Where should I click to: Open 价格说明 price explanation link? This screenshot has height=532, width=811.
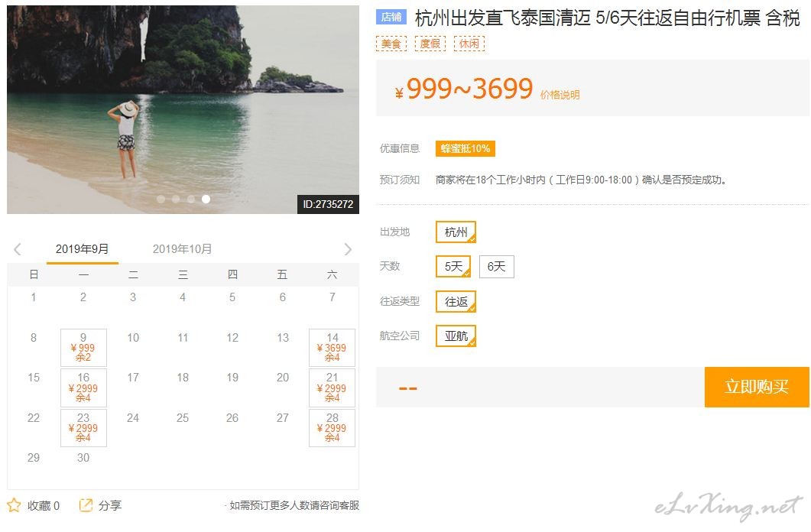click(560, 95)
